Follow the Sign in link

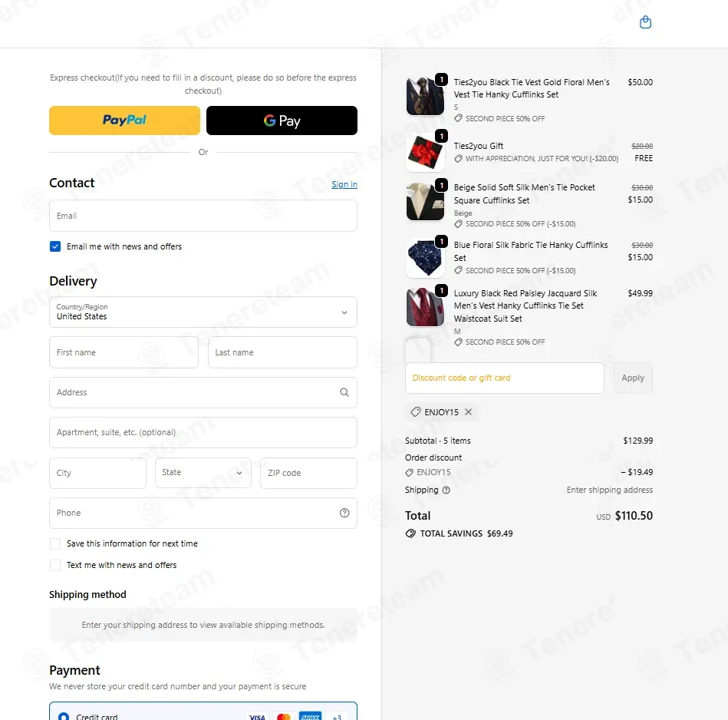pos(344,184)
